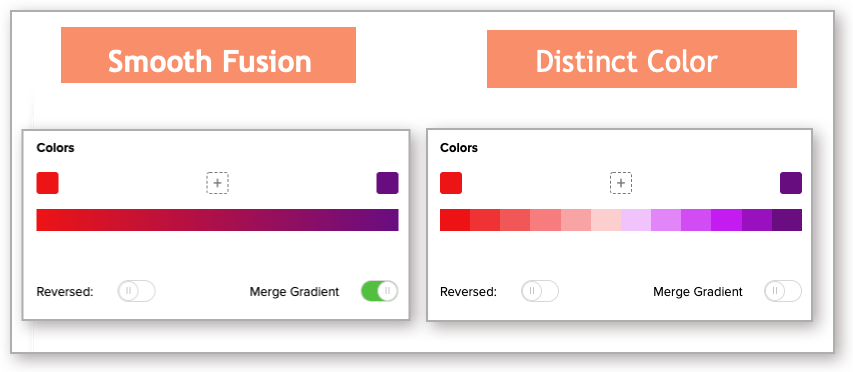Click the Merge Gradient label in Distinct Color panel
Viewport: 853px width, 372px height.
[x=697, y=292]
